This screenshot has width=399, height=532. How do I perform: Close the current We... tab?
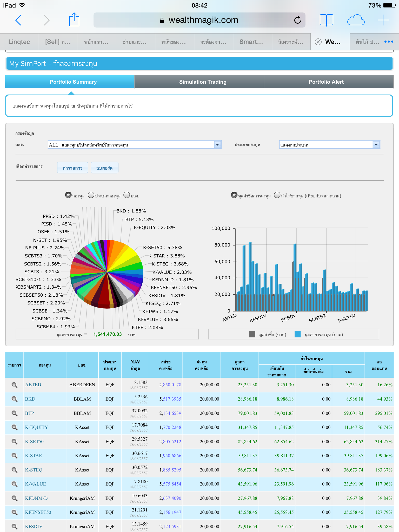318,42
